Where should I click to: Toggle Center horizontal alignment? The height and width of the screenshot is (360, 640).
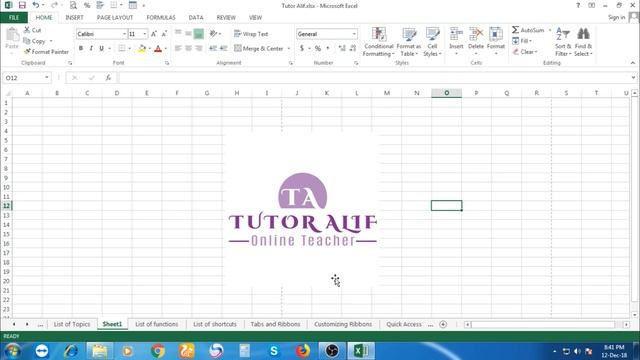[x=188, y=48]
